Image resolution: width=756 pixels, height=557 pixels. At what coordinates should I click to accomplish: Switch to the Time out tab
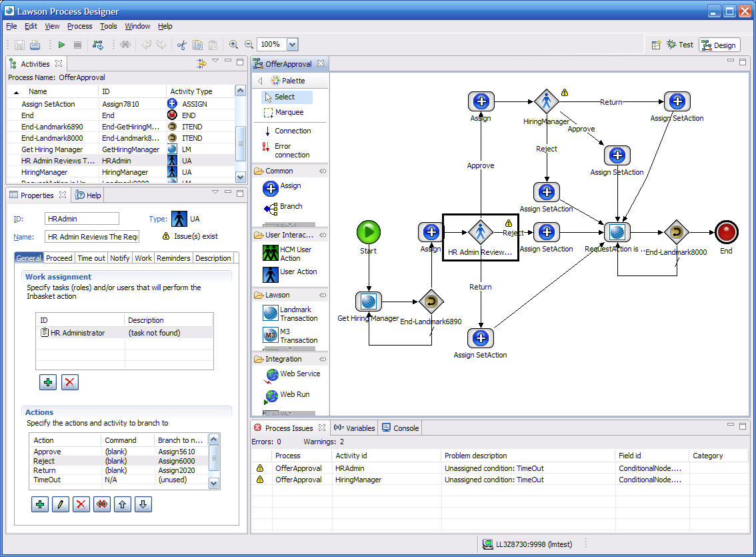(x=91, y=258)
